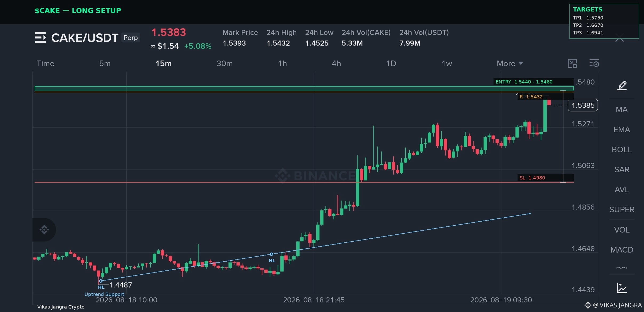The width and height of the screenshot is (644, 312).
Task: Toggle the MA indicator
Action: [x=622, y=110]
